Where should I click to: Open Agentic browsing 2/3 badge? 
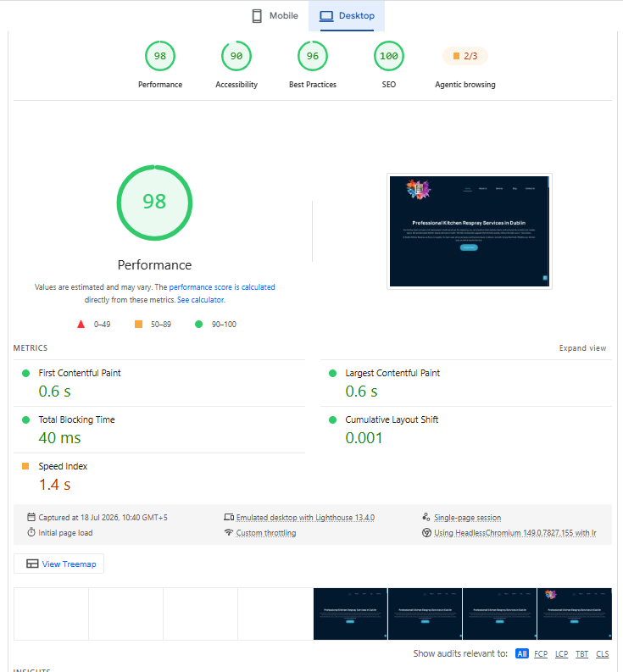click(x=465, y=56)
